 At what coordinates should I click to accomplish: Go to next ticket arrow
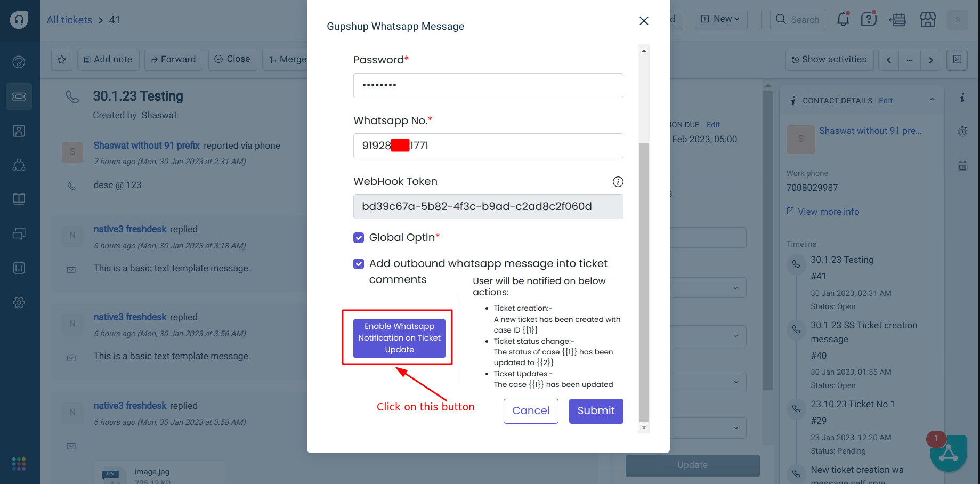(x=930, y=60)
